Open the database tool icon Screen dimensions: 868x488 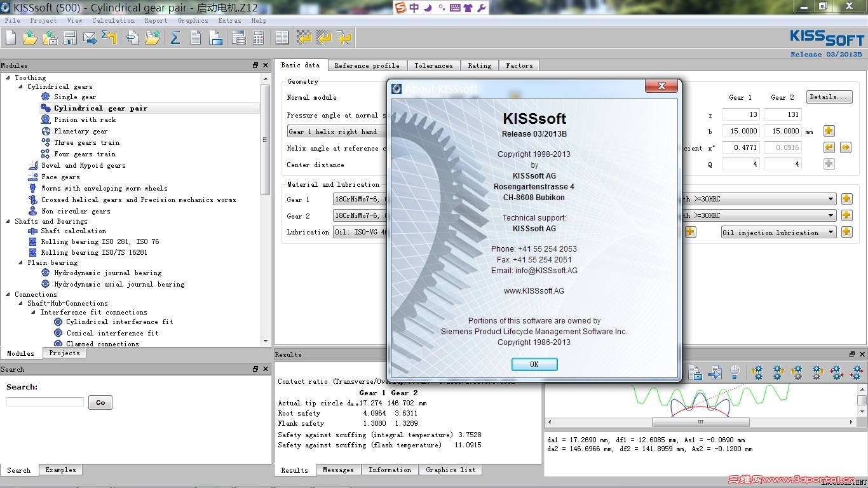[x=239, y=38]
